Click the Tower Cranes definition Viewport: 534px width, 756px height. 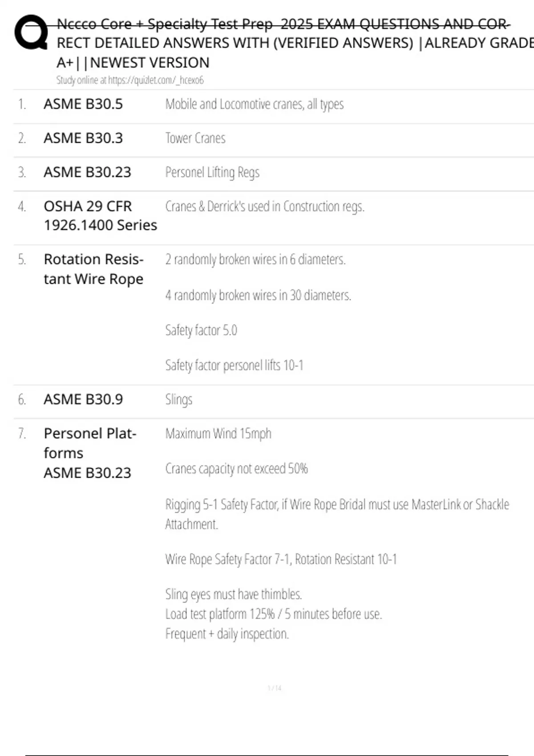point(195,138)
